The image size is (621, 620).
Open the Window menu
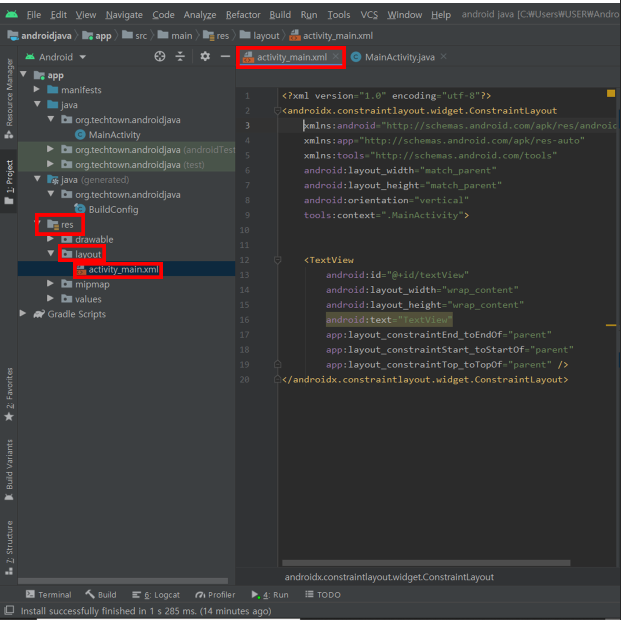point(404,15)
